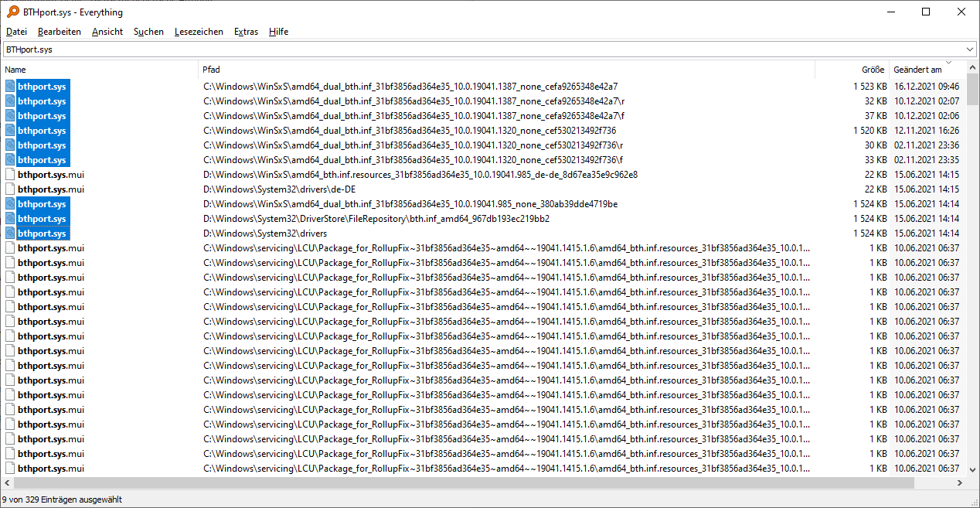Click the Everything app icon in title bar
The width and height of the screenshot is (980, 508).
tap(13, 12)
